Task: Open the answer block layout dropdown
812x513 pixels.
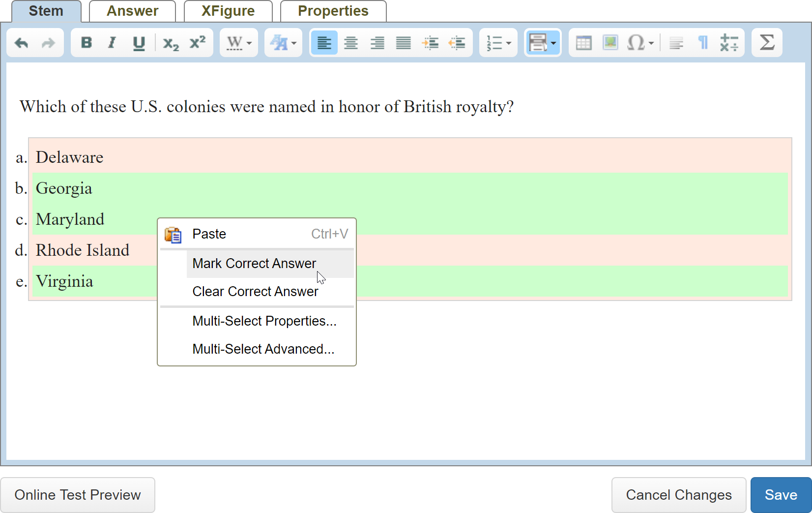Action: [x=543, y=43]
